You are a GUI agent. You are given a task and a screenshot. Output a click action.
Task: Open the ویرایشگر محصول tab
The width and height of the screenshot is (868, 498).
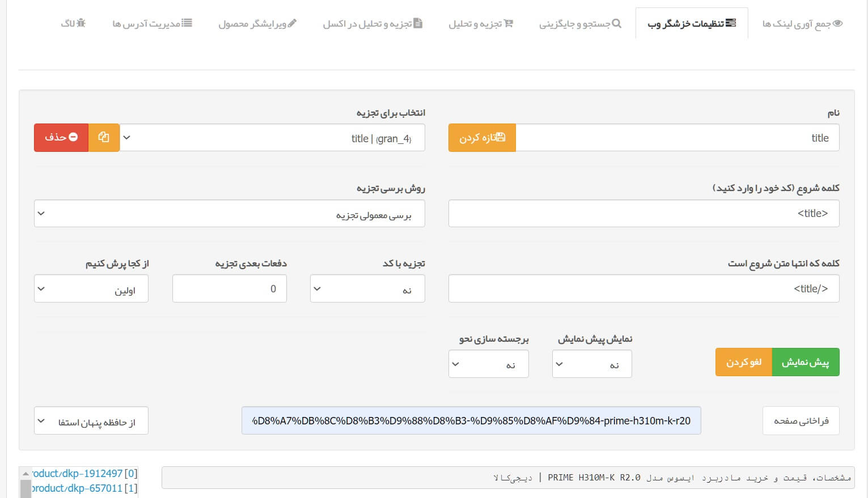[x=257, y=23]
